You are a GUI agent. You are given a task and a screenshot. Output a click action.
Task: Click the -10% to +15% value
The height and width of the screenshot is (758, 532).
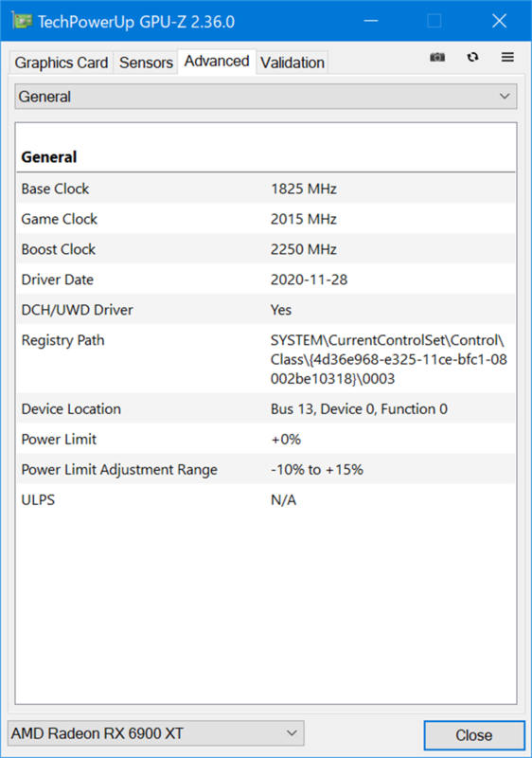coord(317,469)
